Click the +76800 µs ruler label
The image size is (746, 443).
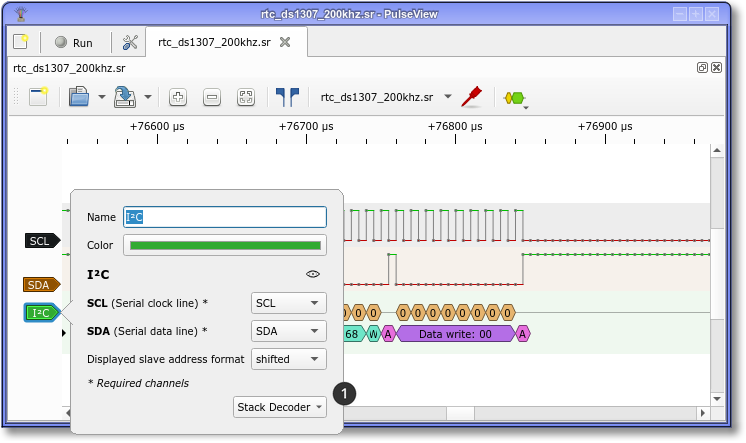click(x=455, y=127)
